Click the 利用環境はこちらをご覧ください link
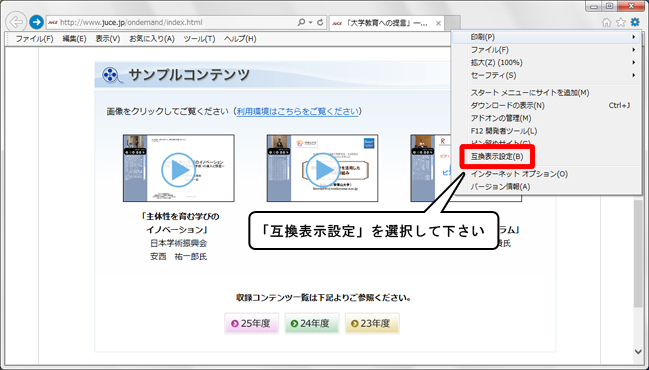The height and width of the screenshot is (370, 649). point(298,111)
